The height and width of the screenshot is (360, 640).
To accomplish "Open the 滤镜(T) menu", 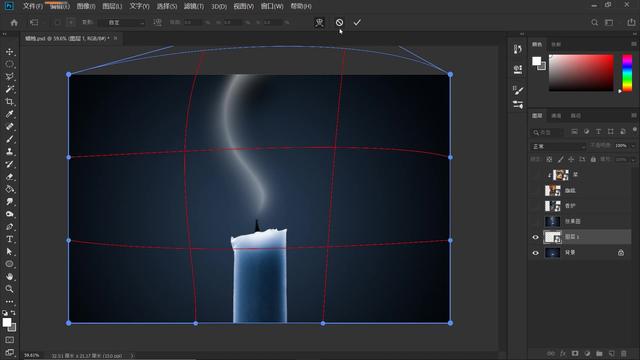I will coord(193,6).
